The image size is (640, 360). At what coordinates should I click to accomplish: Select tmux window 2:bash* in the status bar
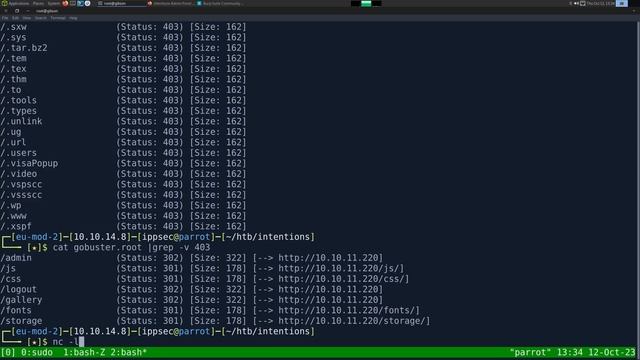click(x=129, y=352)
